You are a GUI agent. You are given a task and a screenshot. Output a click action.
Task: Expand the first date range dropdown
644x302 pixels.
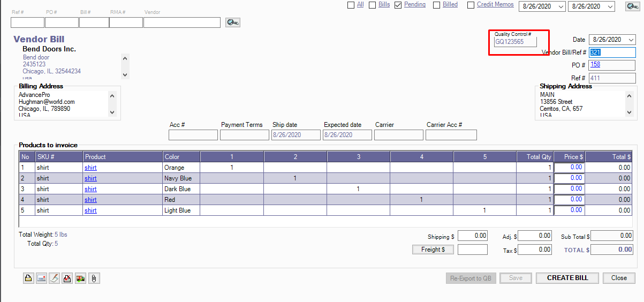(560, 6)
